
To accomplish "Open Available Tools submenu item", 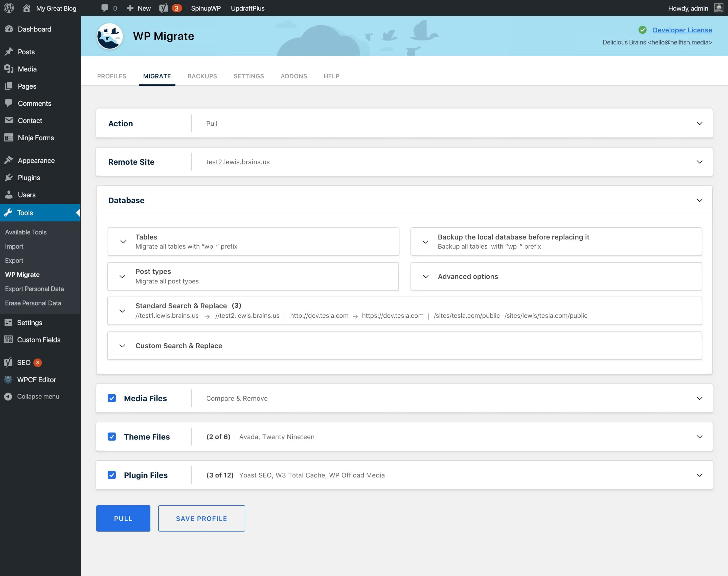I will (26, 232).
